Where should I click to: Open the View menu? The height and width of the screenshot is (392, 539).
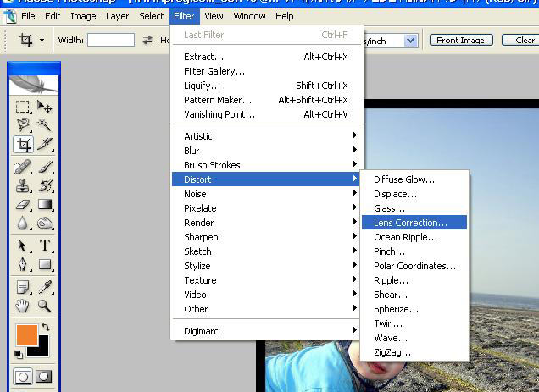214,16
